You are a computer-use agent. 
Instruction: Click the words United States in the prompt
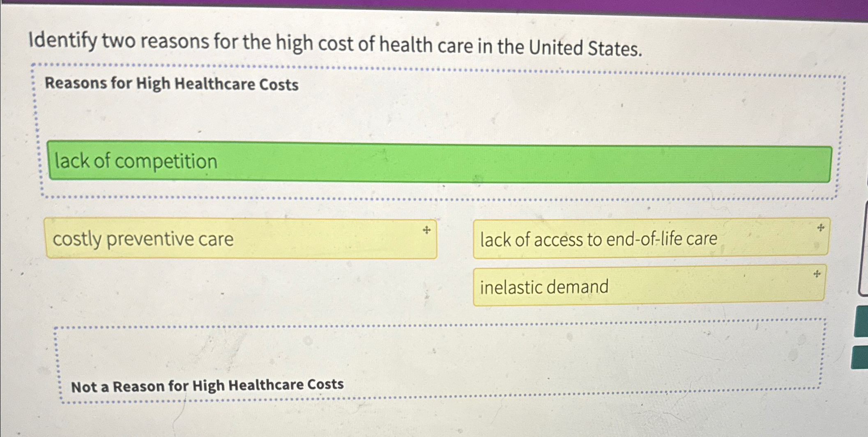click(585, 48)
